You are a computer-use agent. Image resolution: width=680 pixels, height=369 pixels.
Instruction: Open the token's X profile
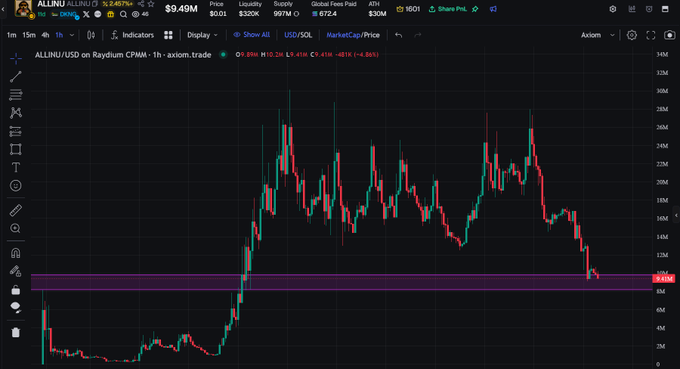(x=86, y=14)
